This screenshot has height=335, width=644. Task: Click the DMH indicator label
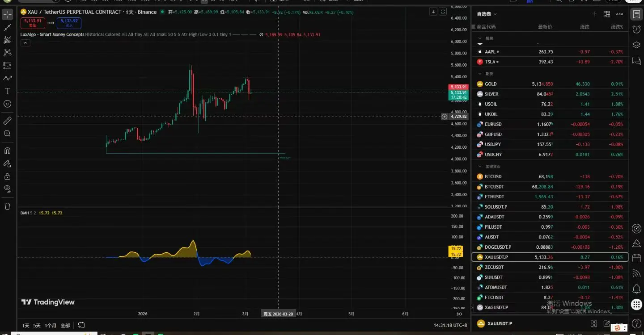pyautogui.click(x=25, y=213)
